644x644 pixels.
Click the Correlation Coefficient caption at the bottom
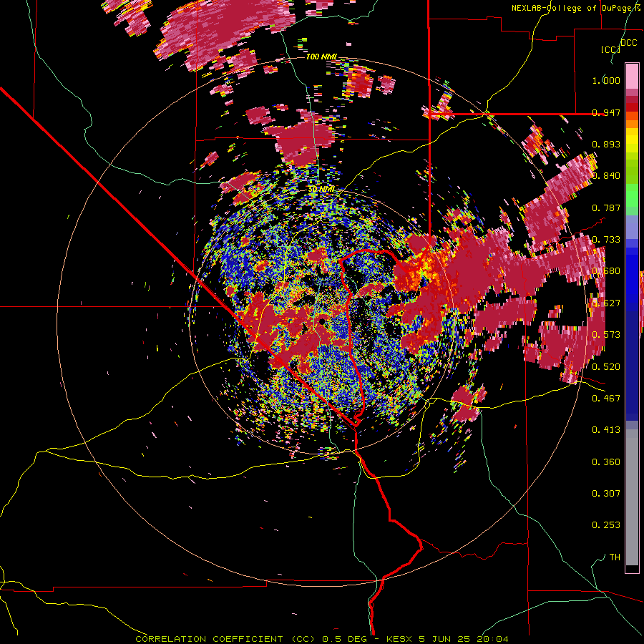pos(321,639)
